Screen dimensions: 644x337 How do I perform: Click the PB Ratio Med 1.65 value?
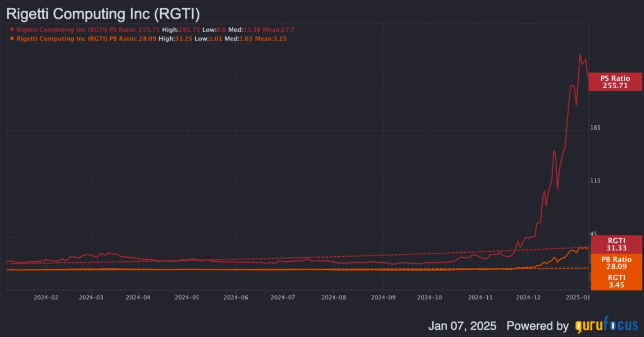tap(246, 39)
